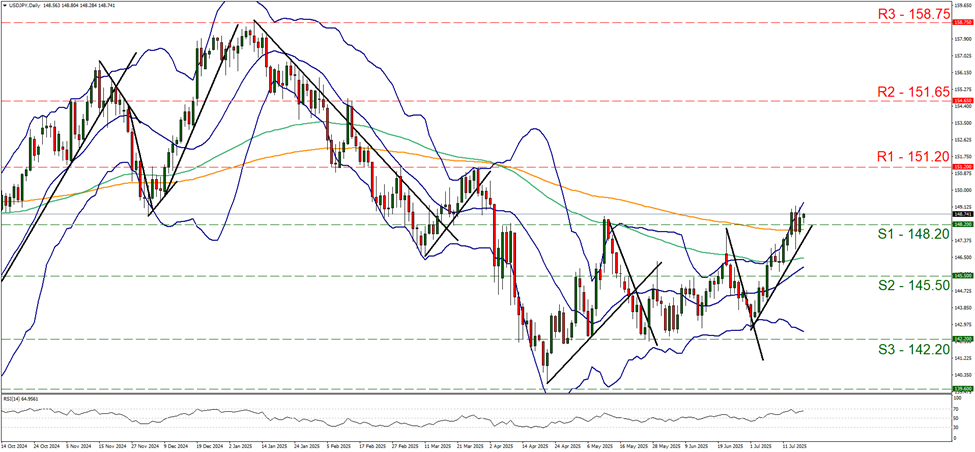Click the triangle arrow beside USDJPY,Daily title
This screenshot has width=975, height=452.
point(4,5)
